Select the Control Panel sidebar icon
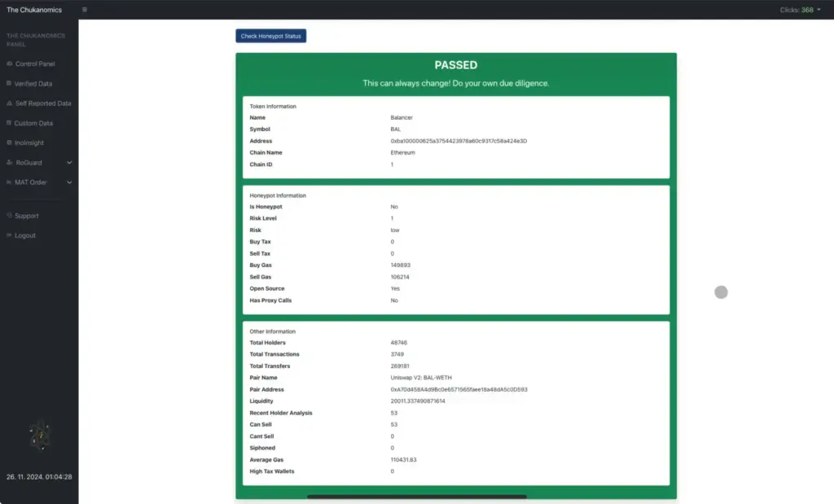The height and width of the screenshot is (504, 834). pyautogui.click(x=9, y=64)
